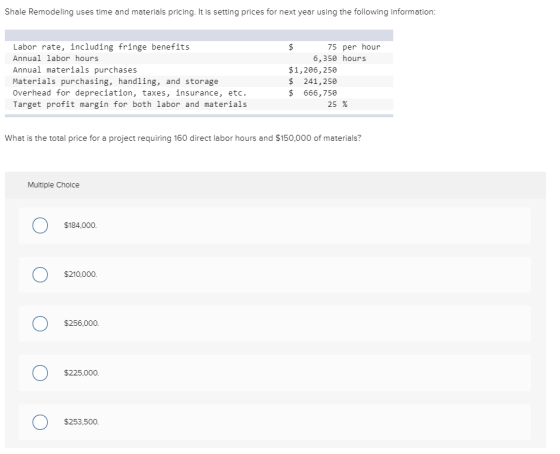Click the 6,350 hours value
This screenshot has width=560, height=454.
pos(340,59)
